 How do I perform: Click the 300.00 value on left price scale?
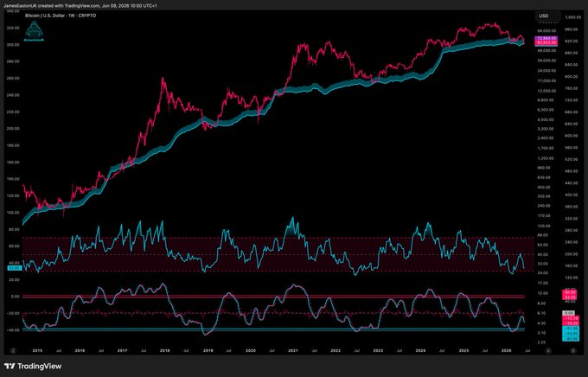tap(13, 45)
